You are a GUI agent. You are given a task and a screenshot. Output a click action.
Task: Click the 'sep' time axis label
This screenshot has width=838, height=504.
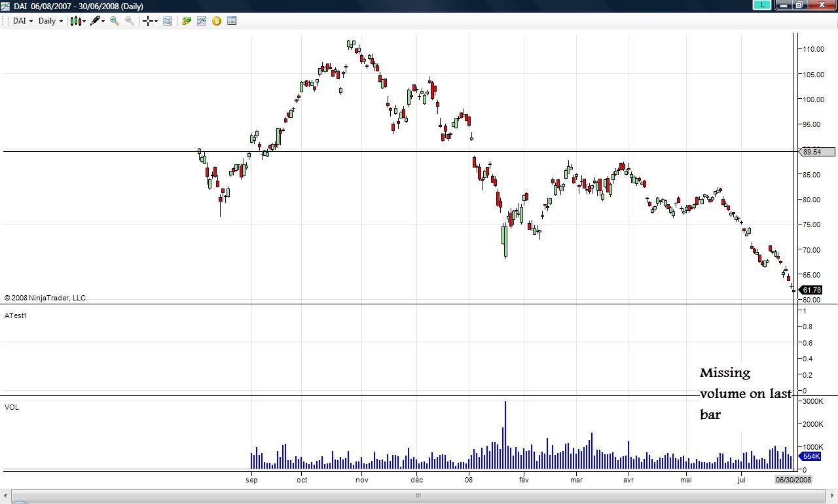[251, 480]
